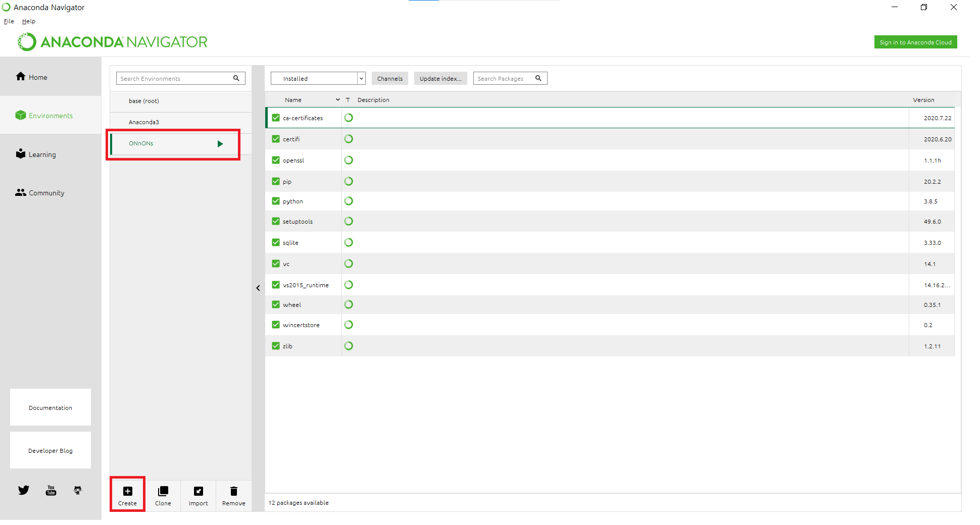980x525 pixels.
Task: Click the type icon for wheel
Action: [x=349, y=304]
